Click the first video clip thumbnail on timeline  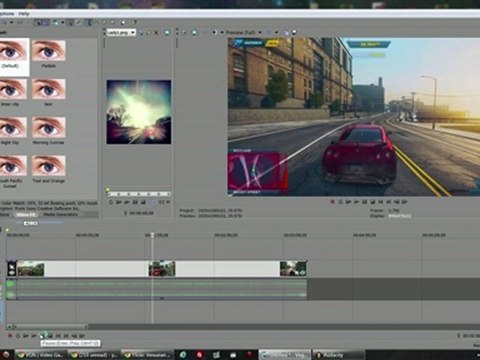31,269
